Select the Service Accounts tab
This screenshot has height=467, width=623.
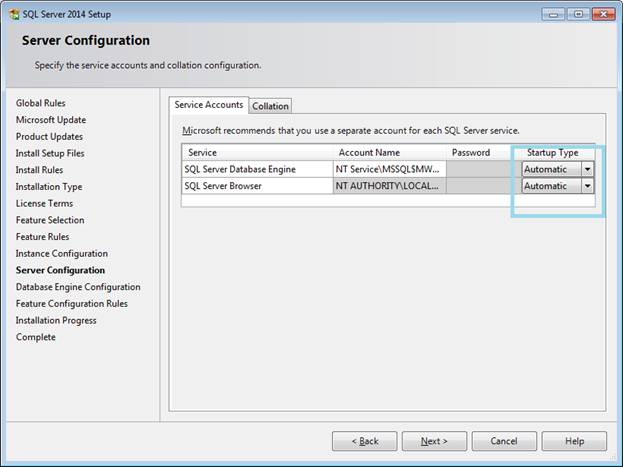click(209, 105)
